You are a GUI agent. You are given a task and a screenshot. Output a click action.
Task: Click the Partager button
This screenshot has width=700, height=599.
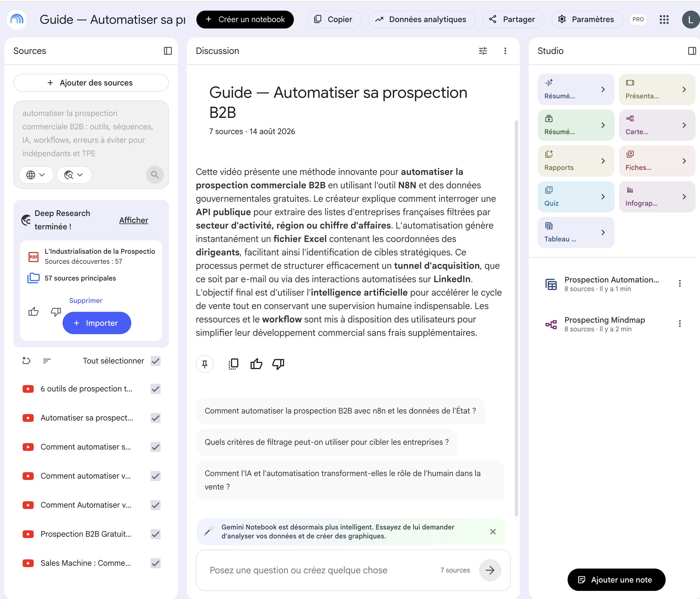[513, 20]
